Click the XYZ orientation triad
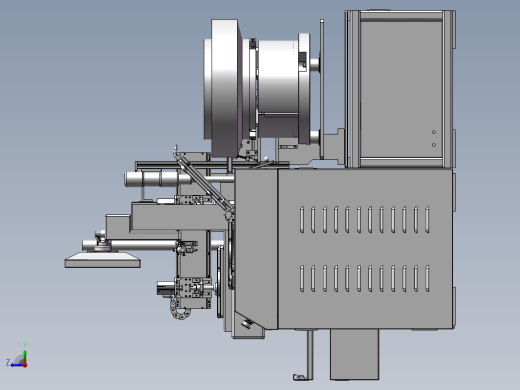The height and width of the screenshot is (390, 520). click(x=17, y=356)
